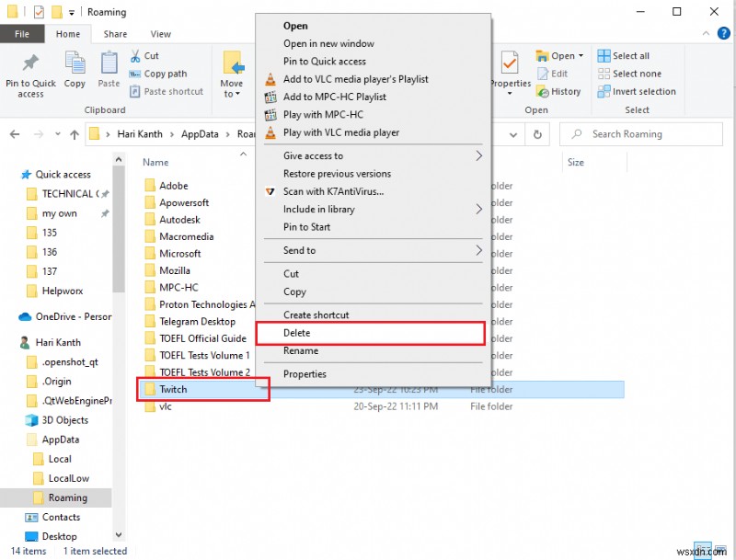Viewport: 736px width, 560px height.
Task: Switch to the Share ribbon tab
Action: point(115,34)
